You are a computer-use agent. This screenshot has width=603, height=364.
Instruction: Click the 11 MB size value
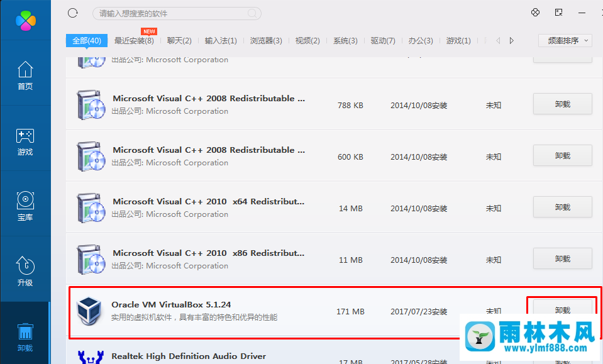tap(351, 260)
